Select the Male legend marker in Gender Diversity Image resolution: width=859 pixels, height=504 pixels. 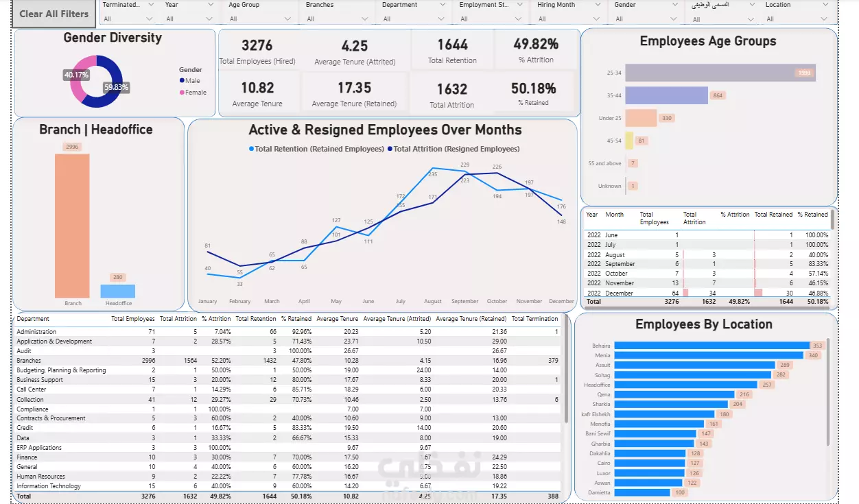click(182, 81)
